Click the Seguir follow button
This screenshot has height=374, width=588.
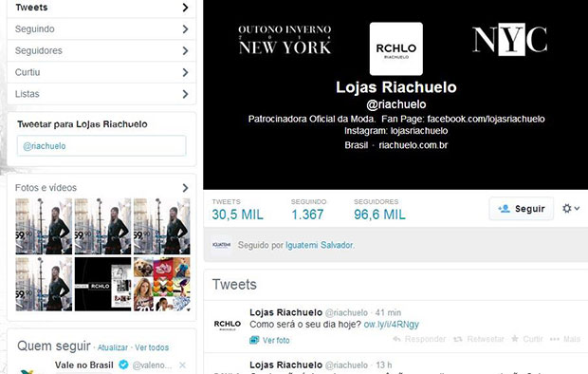tap(522, 209)
